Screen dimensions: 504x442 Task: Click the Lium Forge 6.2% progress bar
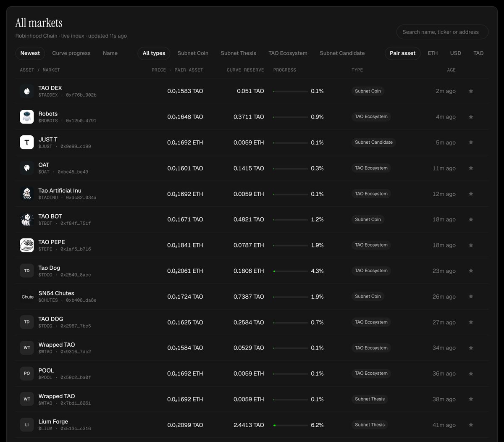(290, 425)
